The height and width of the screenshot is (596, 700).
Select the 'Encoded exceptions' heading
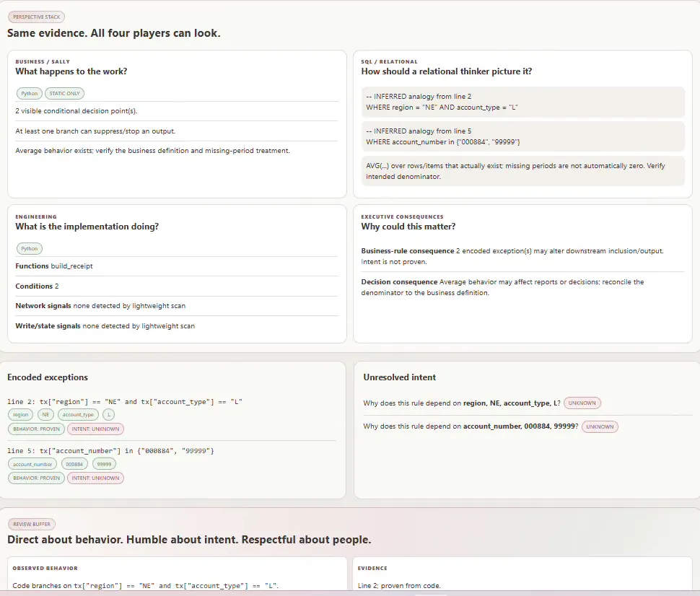pyautogui.click(x=48, y=377)
